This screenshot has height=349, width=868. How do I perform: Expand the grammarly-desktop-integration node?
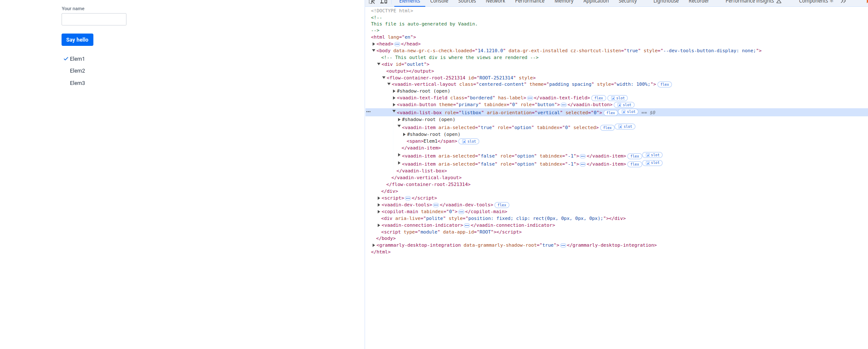point(374,245)
